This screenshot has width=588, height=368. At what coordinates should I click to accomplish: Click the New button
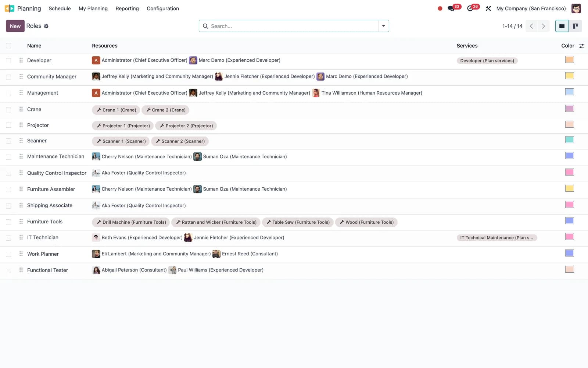click(x=15, y=26)
